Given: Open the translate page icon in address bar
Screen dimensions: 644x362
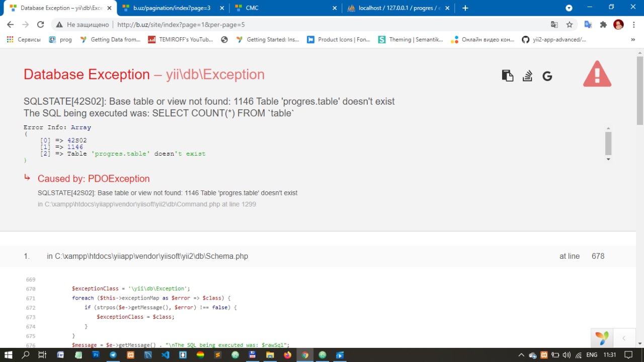Looking at the screenshot, I should click(x=554, y=24).
